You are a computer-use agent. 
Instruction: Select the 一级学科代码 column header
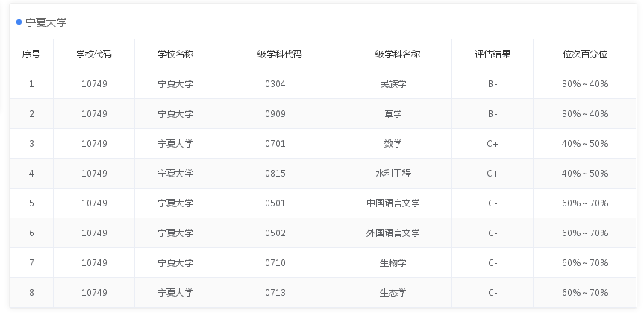(x=275, y=54)
